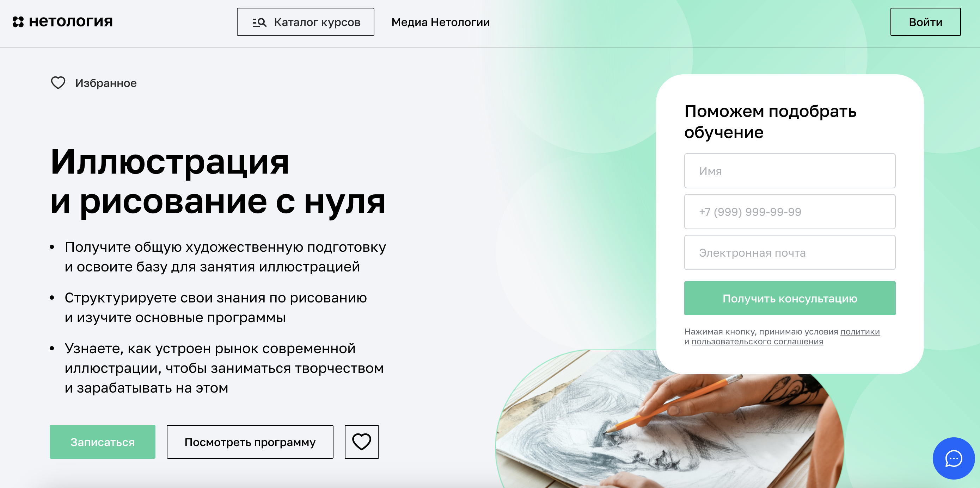Add course to favorites with heart button
The image size is (980, 488).
tap(361, 442)
